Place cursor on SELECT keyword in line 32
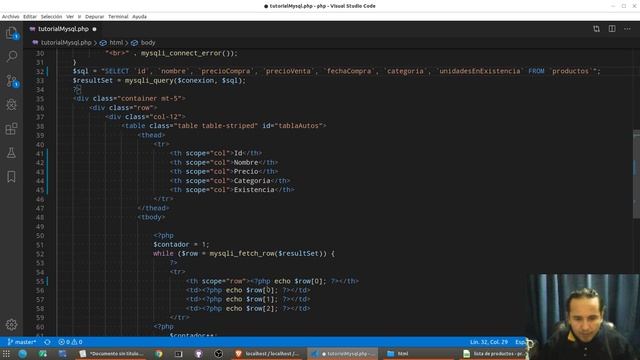 (117, 71)
